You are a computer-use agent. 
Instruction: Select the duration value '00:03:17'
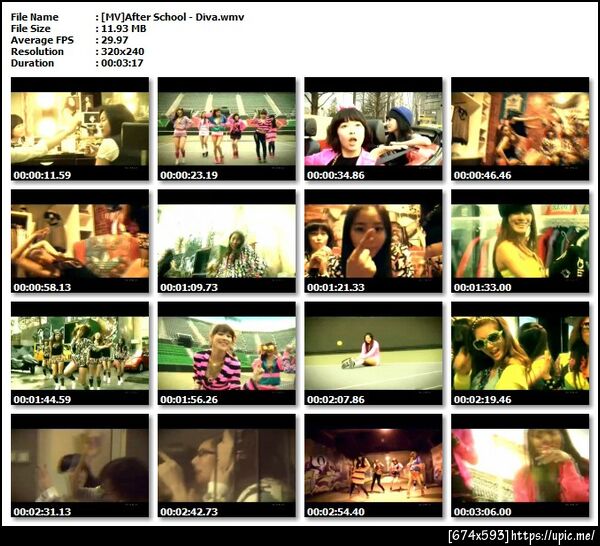click(122, 63)
